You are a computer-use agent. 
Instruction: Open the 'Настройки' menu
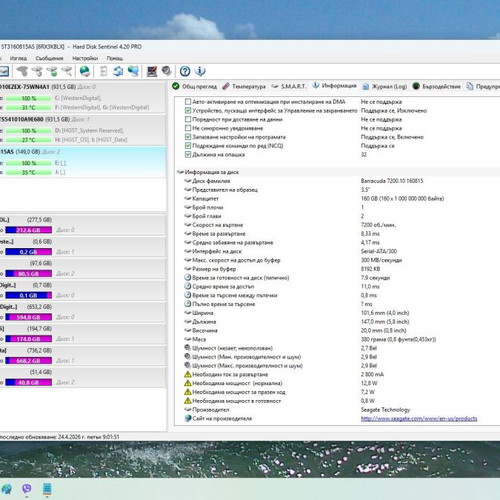coord(85,58)
